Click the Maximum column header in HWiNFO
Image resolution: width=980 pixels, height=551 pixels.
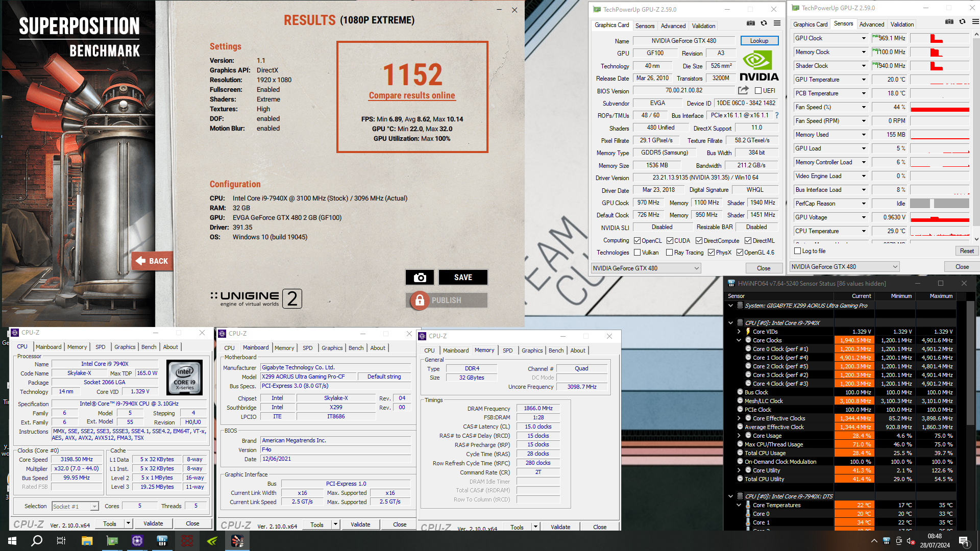pos(941,296)
